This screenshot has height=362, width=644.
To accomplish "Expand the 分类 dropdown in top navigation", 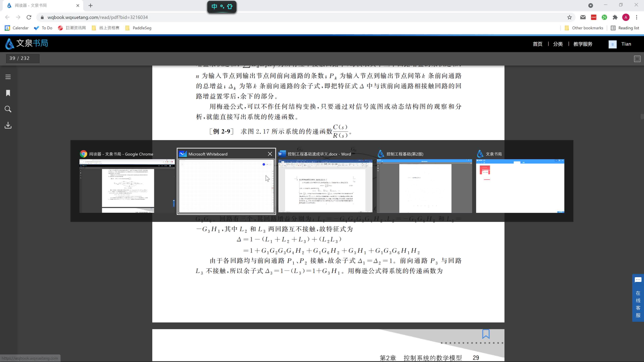I will tap(558, 44).
